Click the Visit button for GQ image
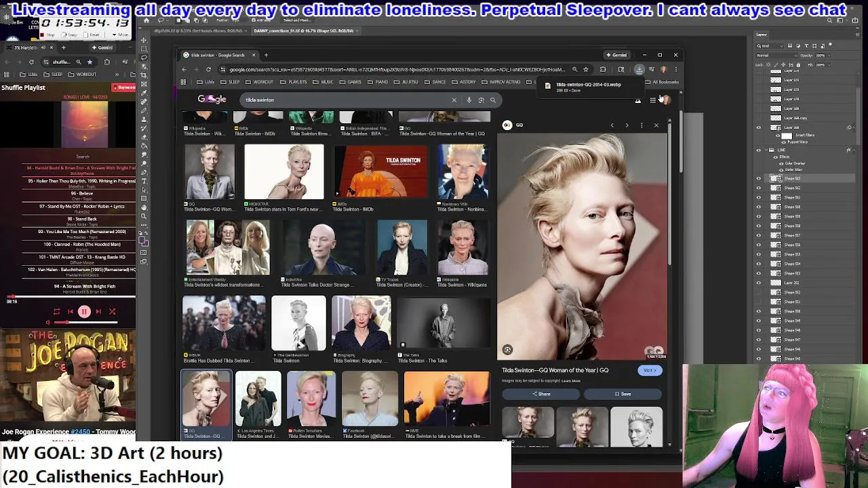868x488 pixels. [x=649, y=370]
